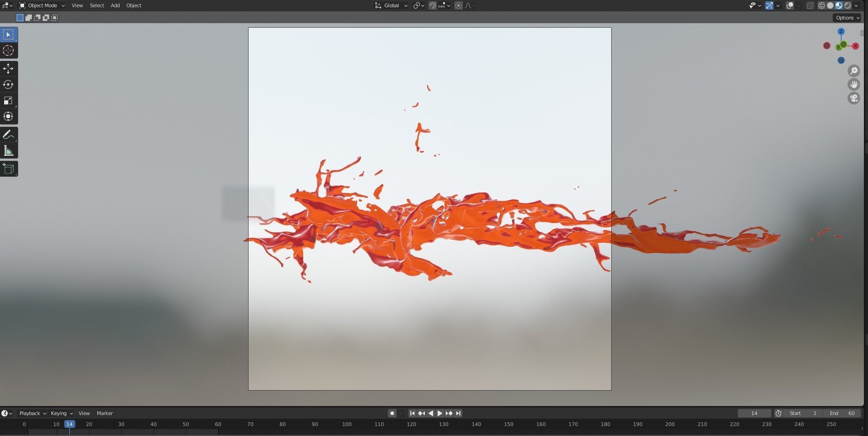Set selection mode to extend
The height and width of the screenshot is (436, 868).
29,18
